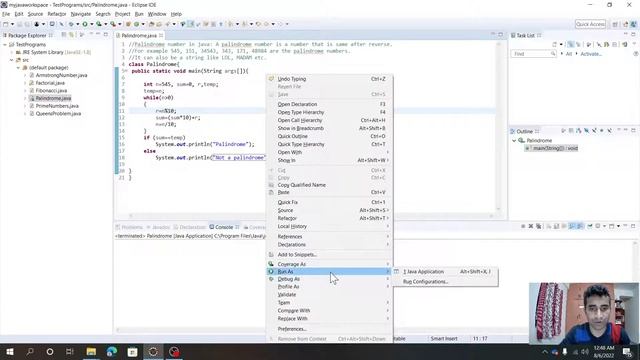Click the green Run button in toolbar
This screenshot has height=360, width=640.
pyautogui.click(x=85, y=24)
